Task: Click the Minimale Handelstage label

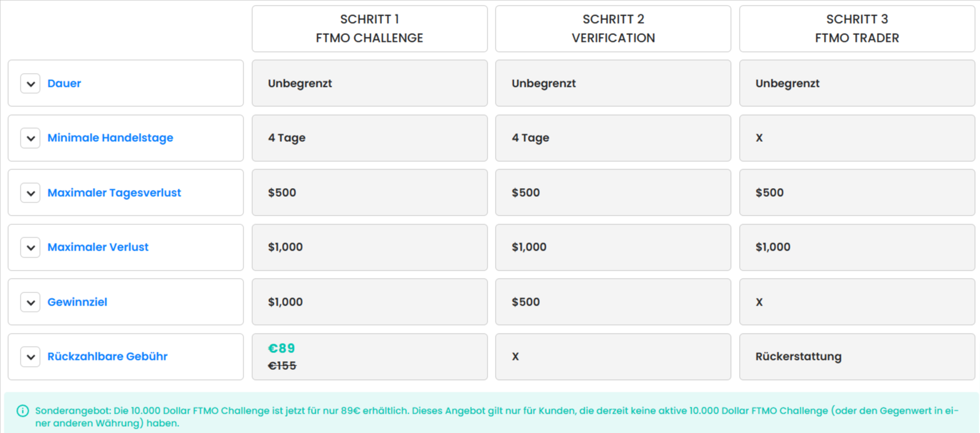Action: 110,138
